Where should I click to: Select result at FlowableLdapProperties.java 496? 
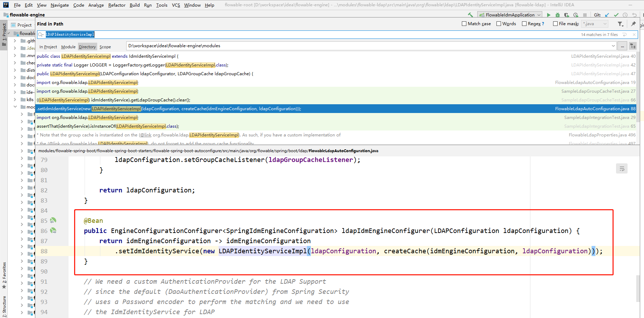336,135
